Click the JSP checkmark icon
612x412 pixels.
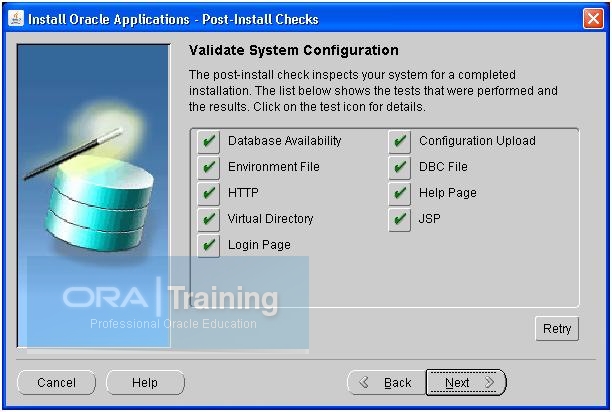(400, 219)
